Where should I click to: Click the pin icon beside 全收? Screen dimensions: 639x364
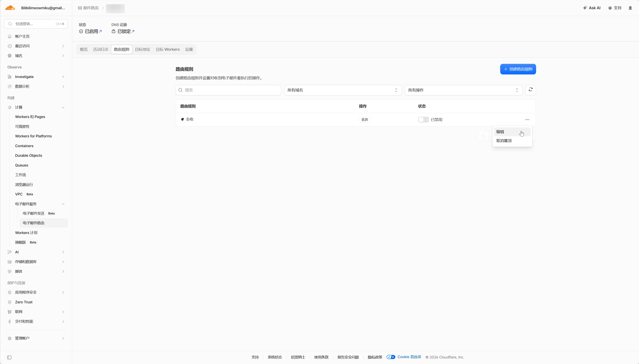182,119
